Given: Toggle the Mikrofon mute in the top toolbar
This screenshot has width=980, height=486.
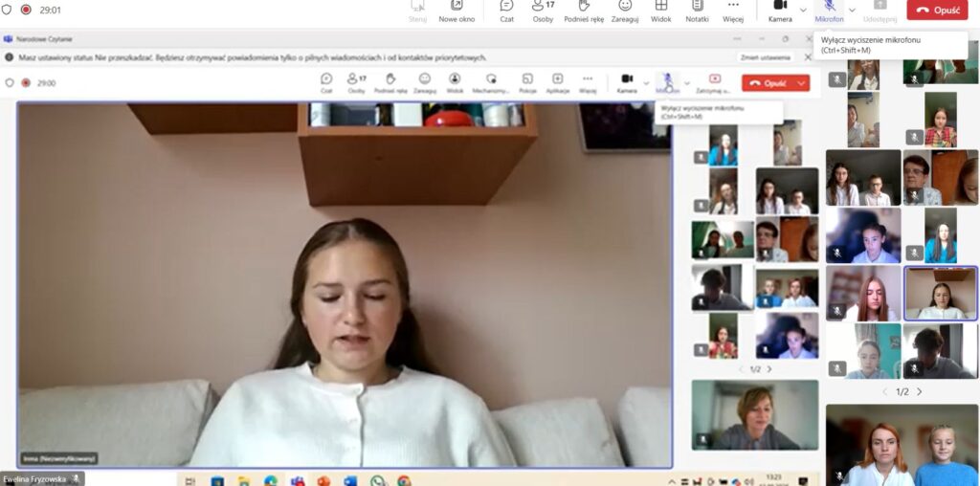Looking at the screenshot, I should point(829,10).
